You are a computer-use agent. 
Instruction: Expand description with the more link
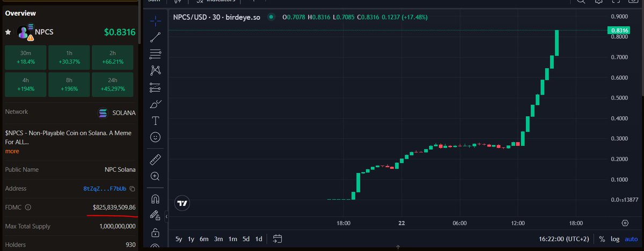click(x=12, y=151)
